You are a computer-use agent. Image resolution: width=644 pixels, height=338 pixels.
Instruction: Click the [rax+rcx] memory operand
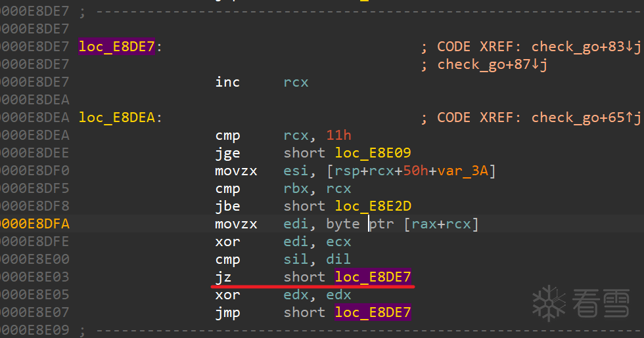pyautogui.click(x=442, y=224)
